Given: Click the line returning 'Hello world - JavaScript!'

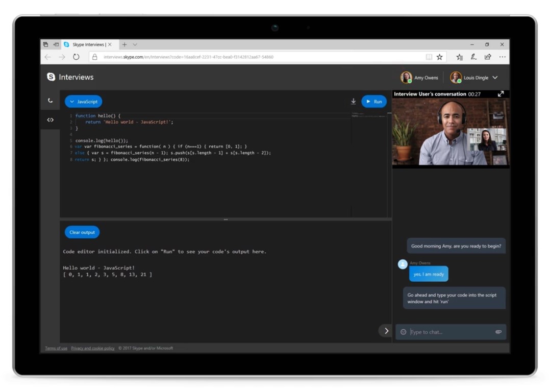Looking at the screenshot, I should [x=129, y=122].
